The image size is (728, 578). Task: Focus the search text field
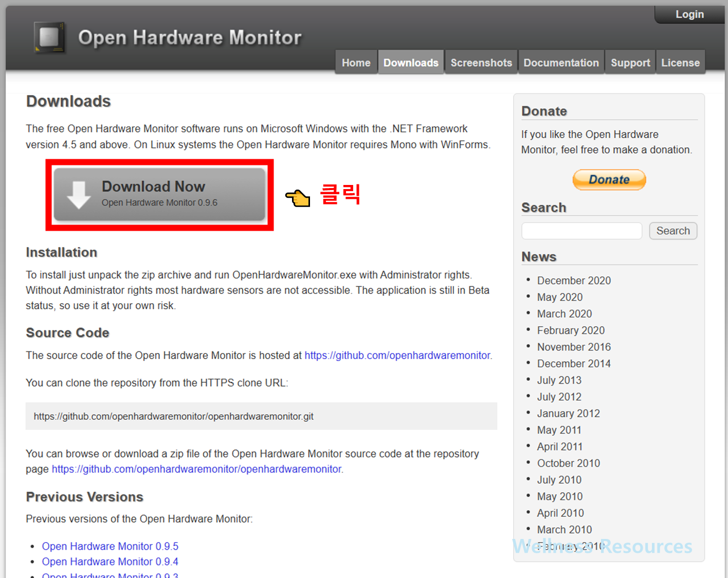(581, 231)
